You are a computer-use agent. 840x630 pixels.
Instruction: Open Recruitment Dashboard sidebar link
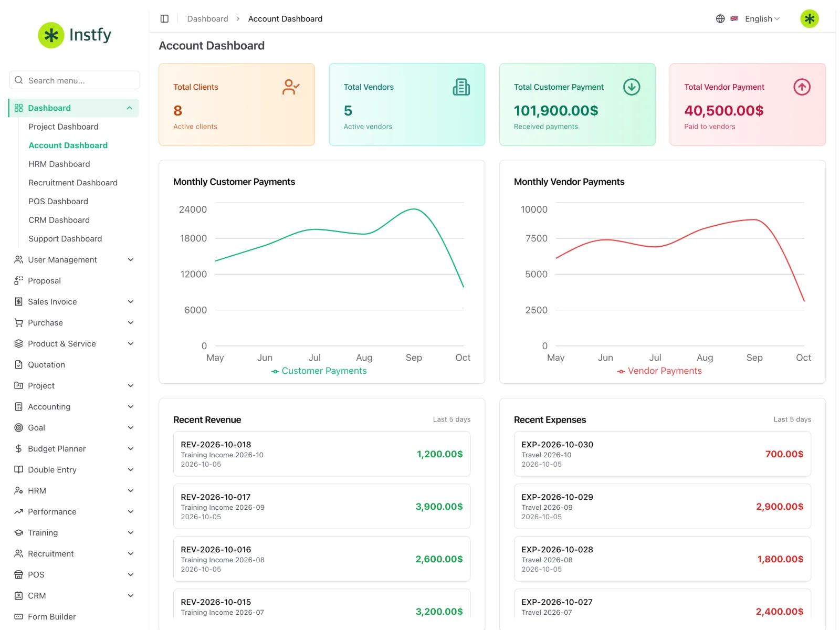[73, 183]
